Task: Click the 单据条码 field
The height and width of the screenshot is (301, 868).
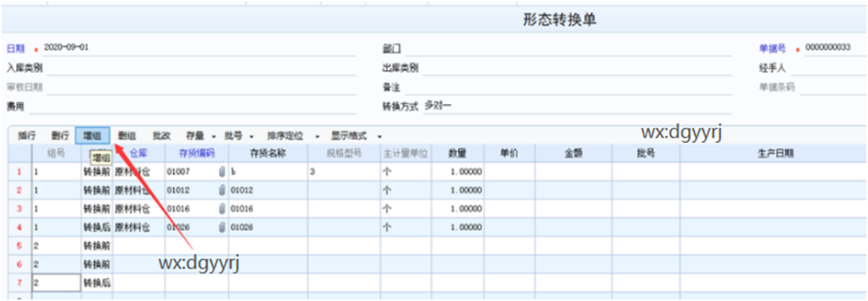Action: (833, 87)
